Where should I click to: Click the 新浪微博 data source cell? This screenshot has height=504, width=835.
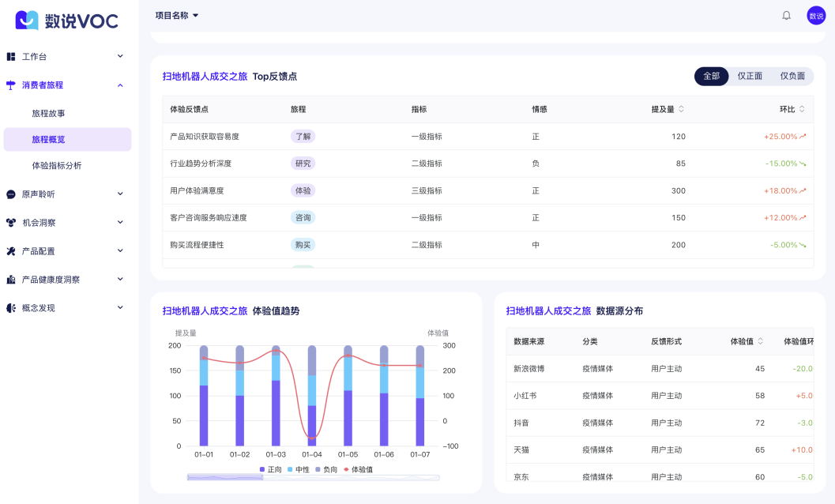coord(528,369)
